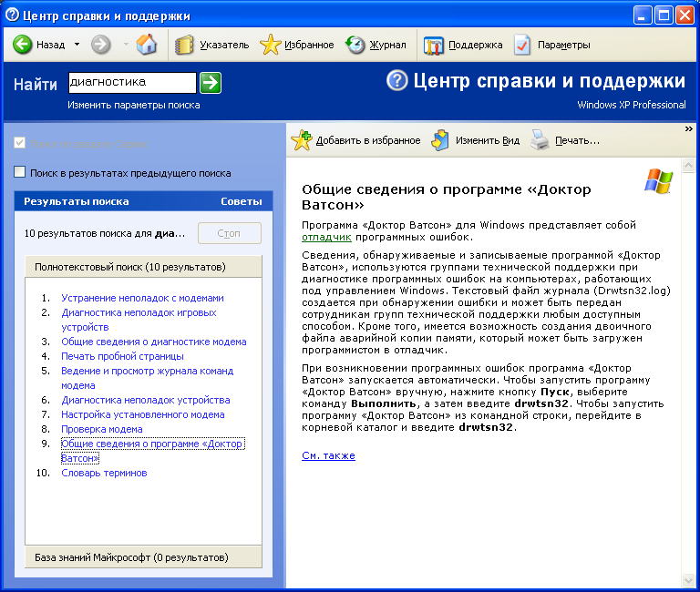Screen dimensions: 700x592
Task: Click the help icon in the blue banner
Action: pyautogui.click(x=397, y=81)
